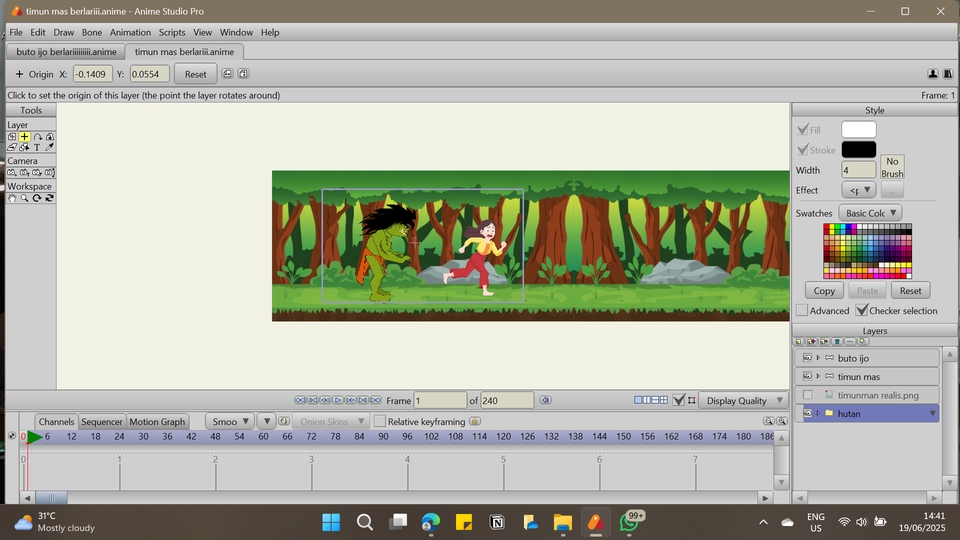Hide the buto ijo layer
Image resolution: width=960 pixels, height=540 pixels.
[x=807, y=358]
